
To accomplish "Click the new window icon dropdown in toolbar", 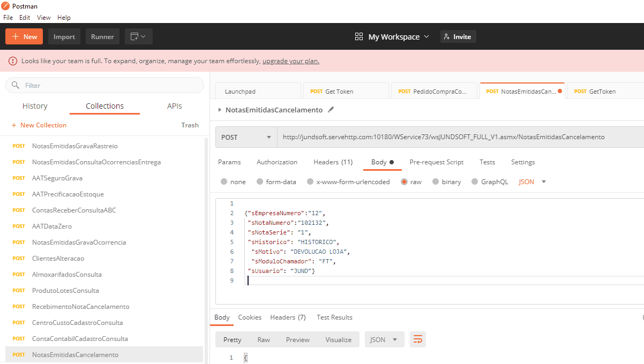I will [138, 36].
